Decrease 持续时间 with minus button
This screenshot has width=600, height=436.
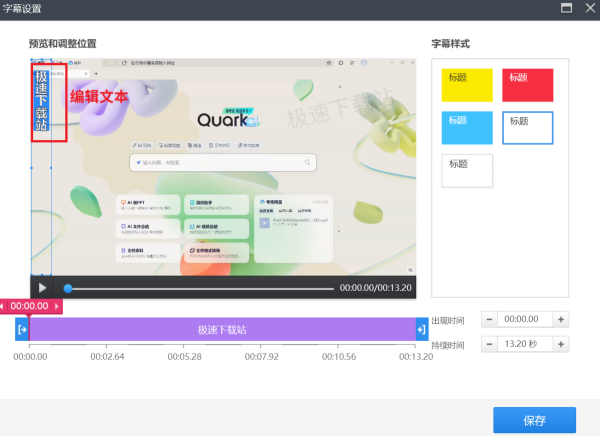[489, 344]
